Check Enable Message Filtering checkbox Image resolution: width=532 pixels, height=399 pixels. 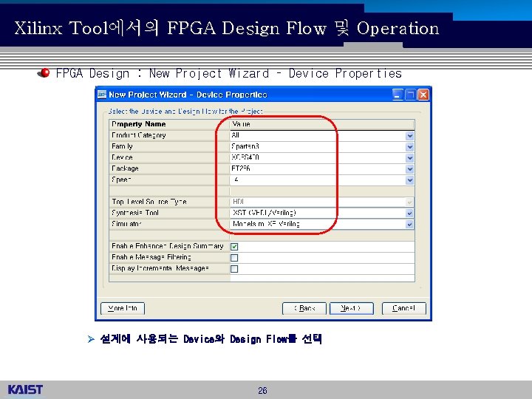click(x=234, y=258)
